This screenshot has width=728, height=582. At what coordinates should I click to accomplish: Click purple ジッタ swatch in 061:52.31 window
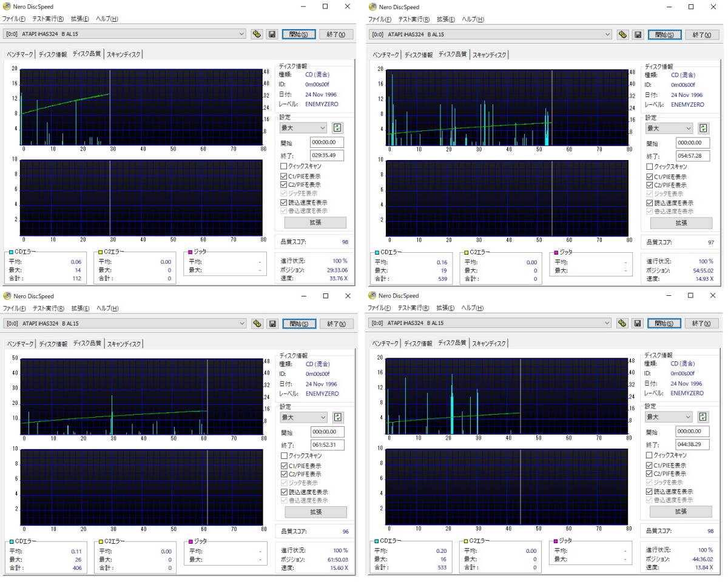pos(190,541)
